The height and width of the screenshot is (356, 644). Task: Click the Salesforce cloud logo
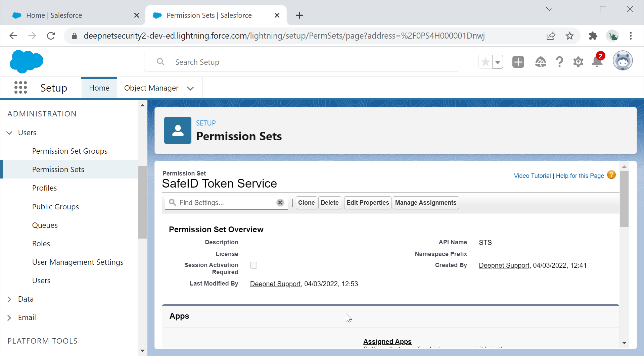pos(27,62)
